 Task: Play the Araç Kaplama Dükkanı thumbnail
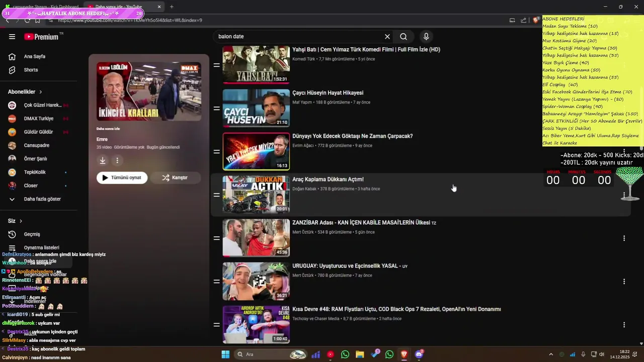coord(256,195)
